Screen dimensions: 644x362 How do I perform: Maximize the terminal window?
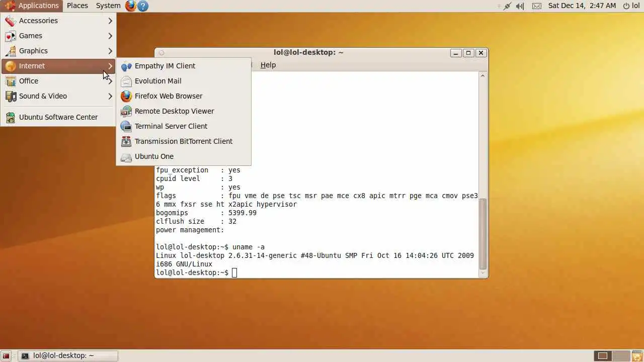pyautogui.click(x=468, y=53)
